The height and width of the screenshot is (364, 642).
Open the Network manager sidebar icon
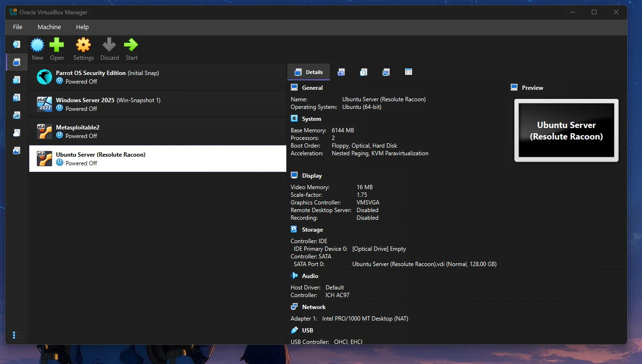(17, 115)
